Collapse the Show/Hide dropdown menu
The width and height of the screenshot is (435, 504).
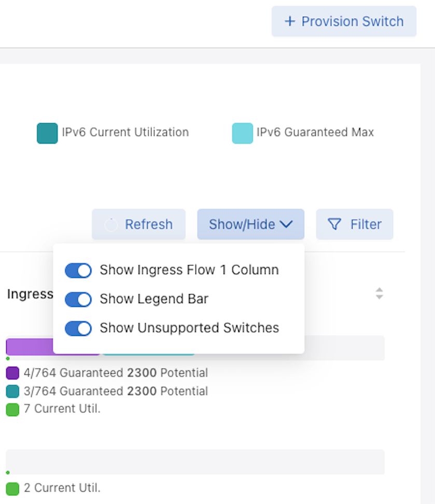coord(250,224)
